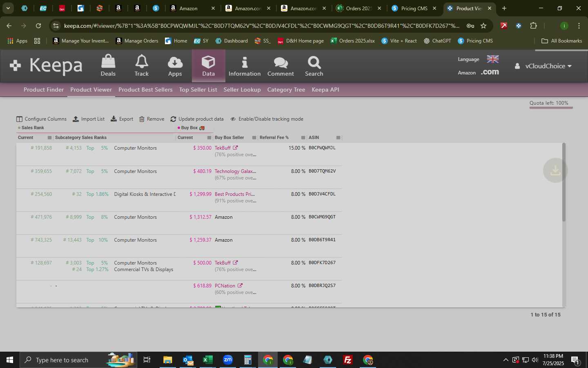Click Export button
588x368 pixels.
pos(122,119)
